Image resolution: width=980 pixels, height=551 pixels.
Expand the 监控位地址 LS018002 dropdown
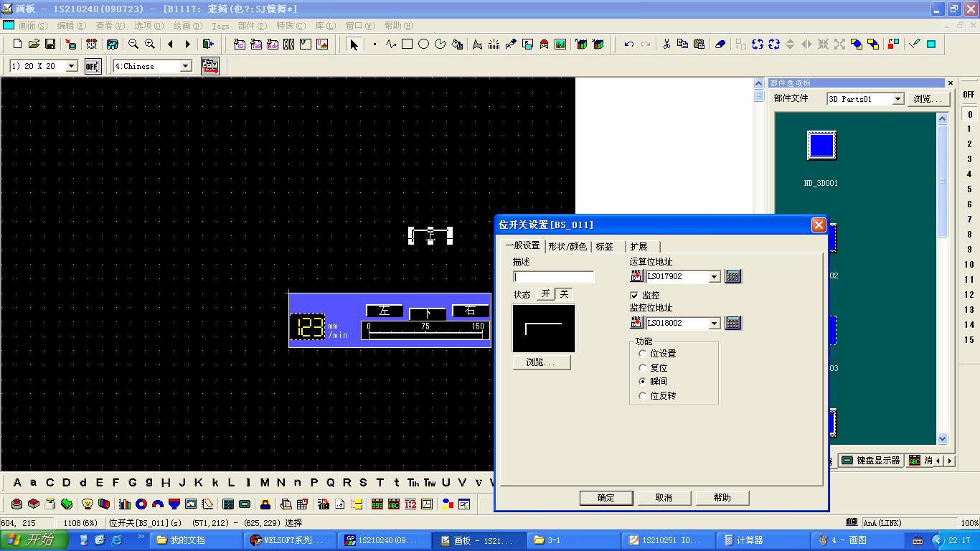click(x=714, y=324)
